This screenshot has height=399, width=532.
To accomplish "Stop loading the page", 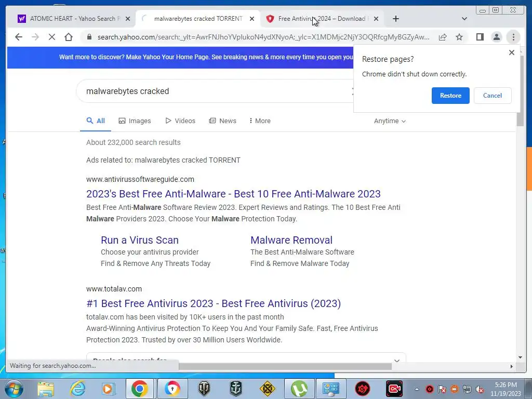I will (x=52, y=37).
